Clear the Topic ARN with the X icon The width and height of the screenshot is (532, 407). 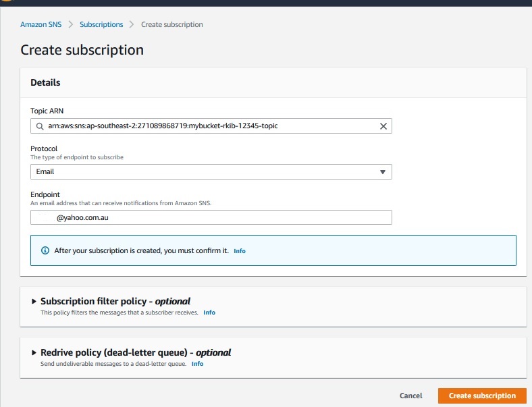(383, 126)
